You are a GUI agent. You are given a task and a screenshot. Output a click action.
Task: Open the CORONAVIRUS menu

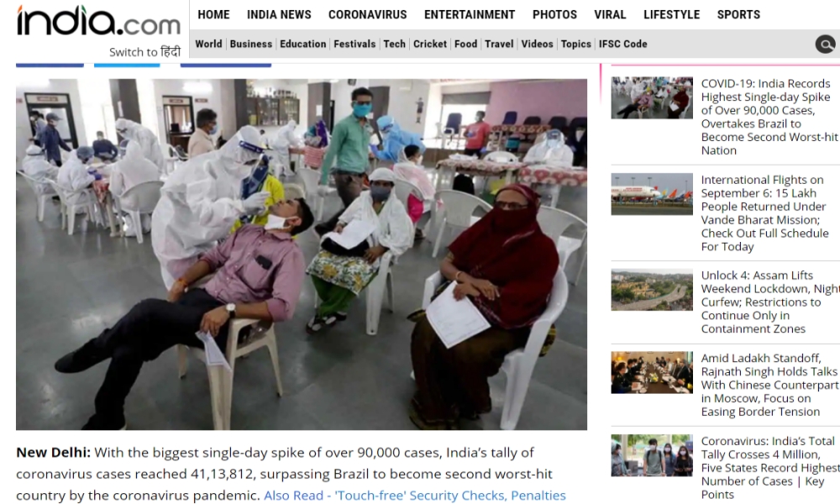[x=368, y=14]
